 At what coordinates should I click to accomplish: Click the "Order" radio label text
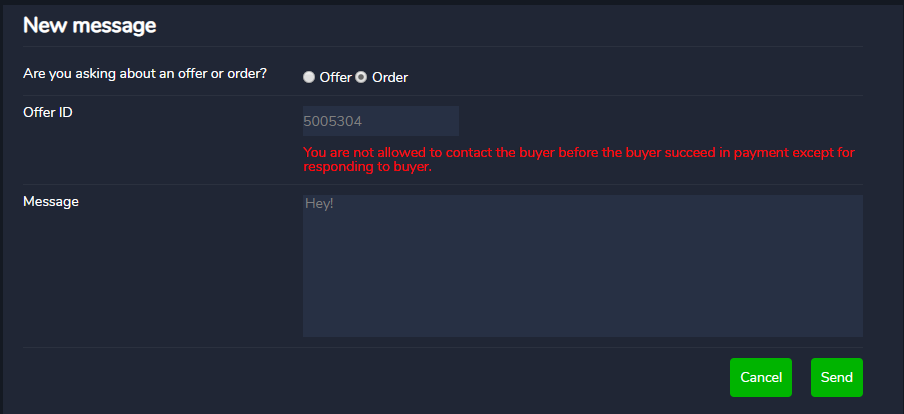(390, 77)
